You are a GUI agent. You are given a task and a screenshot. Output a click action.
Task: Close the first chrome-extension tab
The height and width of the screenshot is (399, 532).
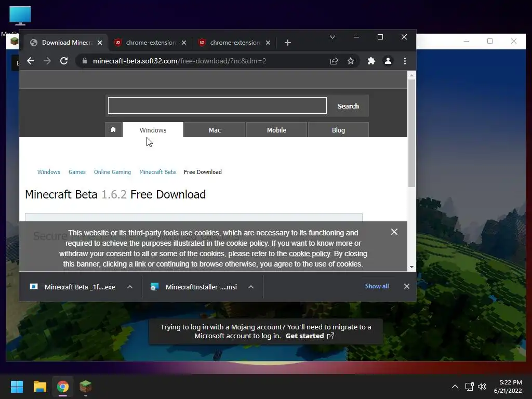pyautogui.click(x=184, y=43)
